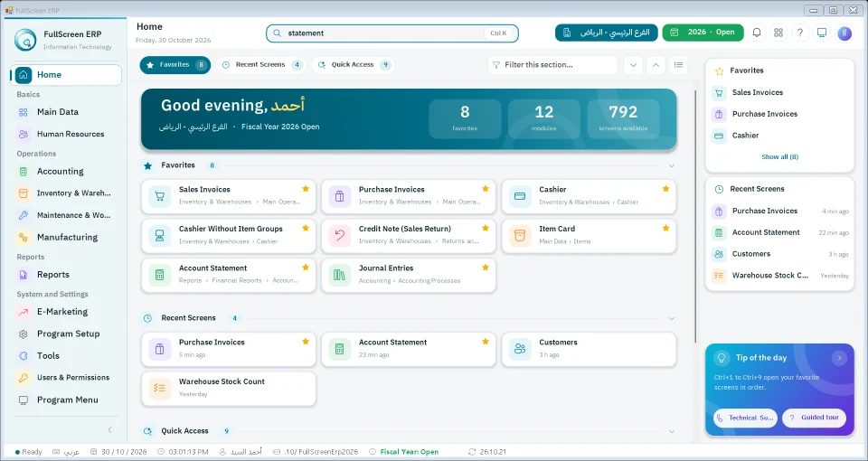868x461 pixels.
Task: Open the help question mark icon
Action: 800,33
